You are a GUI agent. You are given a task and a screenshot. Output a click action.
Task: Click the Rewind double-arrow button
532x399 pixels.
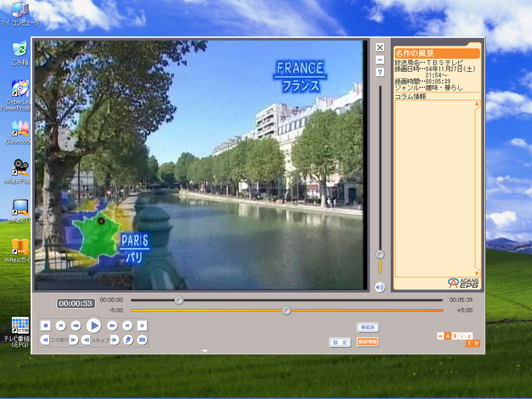[x=76, y=325]
